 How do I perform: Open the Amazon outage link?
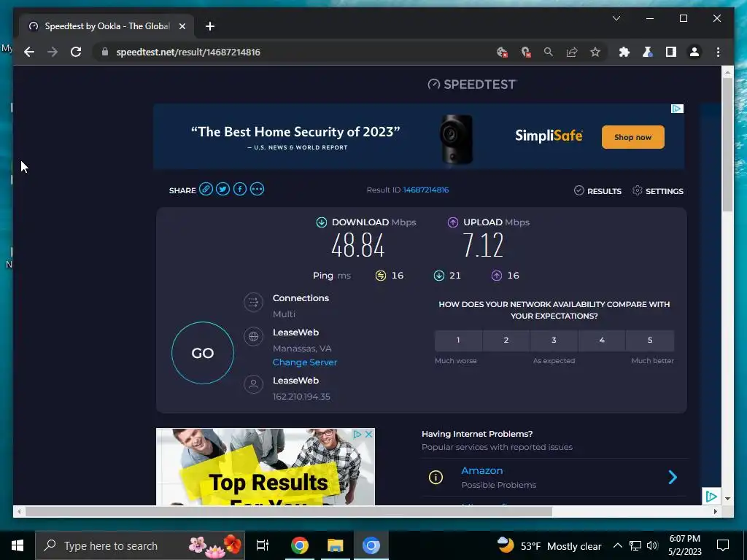[x=481, y=470]
